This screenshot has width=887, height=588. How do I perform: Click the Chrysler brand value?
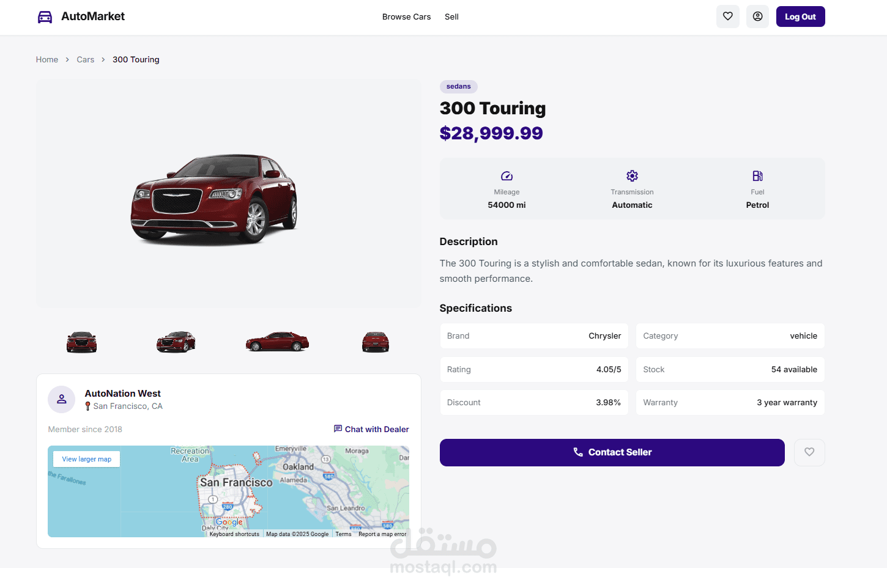click(x=604, y=336)
